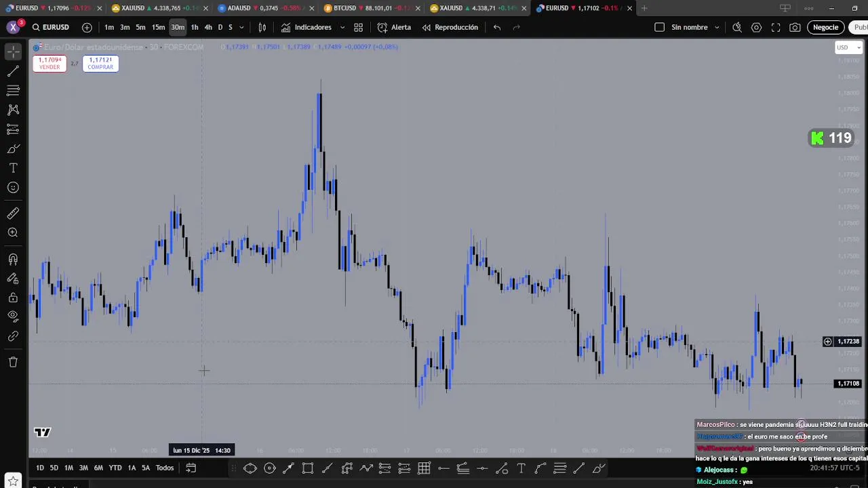Switch to 1m timeframe
The height and width of the screenshot is (488, 868).
point(109,27)
